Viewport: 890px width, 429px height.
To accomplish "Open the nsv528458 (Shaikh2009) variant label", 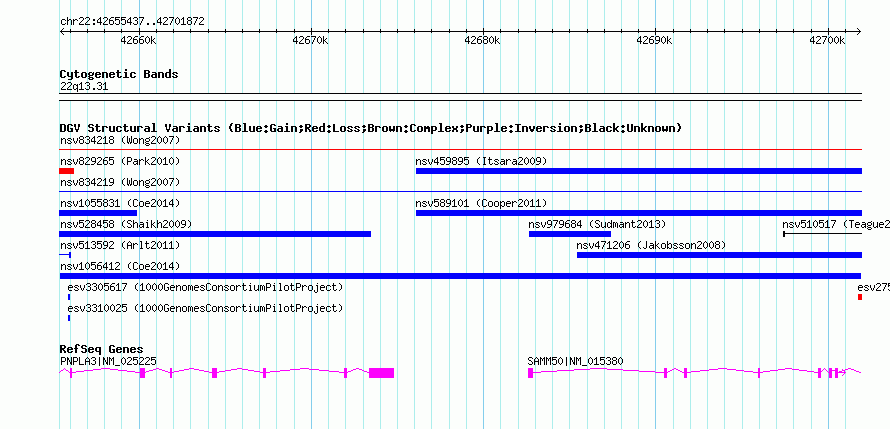I will [x=126, y=224].
